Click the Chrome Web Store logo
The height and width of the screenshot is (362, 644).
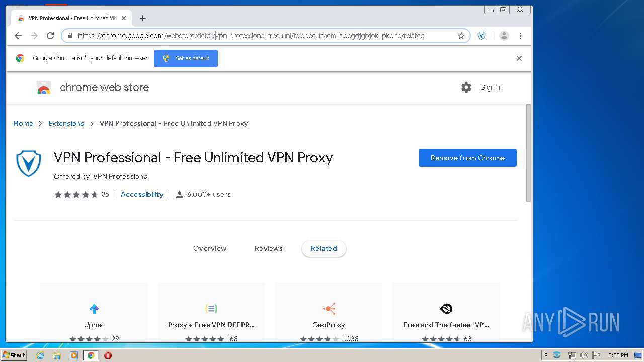(44, 87)
